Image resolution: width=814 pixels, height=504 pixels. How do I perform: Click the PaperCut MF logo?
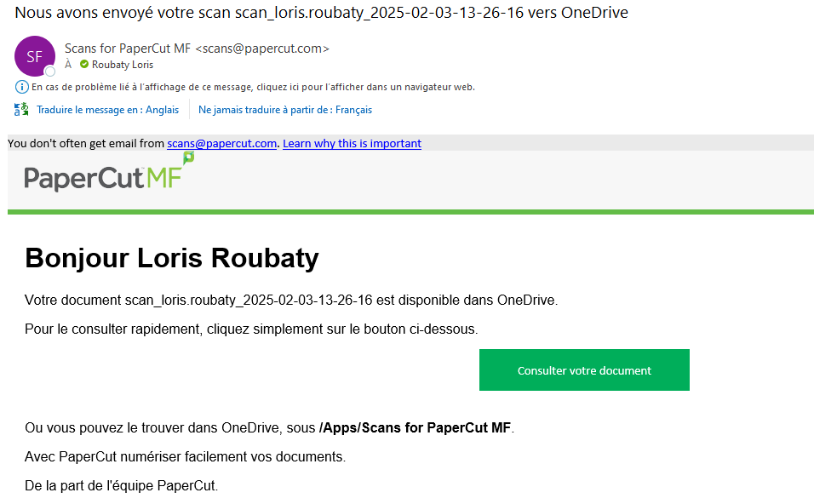click(x=109, y=174)
